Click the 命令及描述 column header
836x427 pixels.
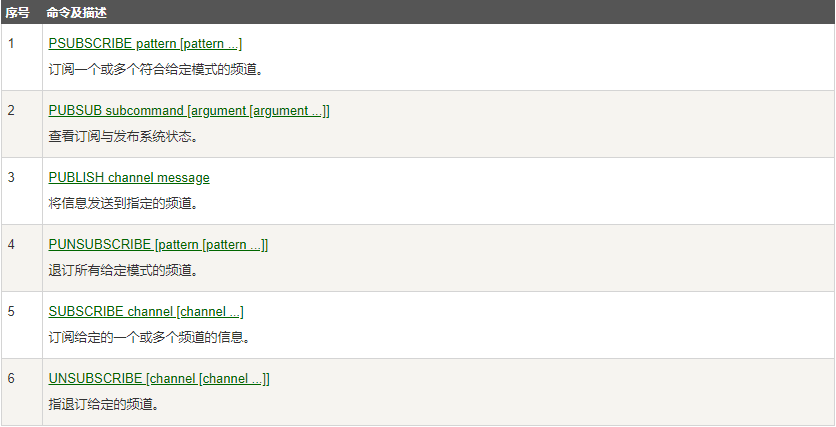(x=76, y=13)
